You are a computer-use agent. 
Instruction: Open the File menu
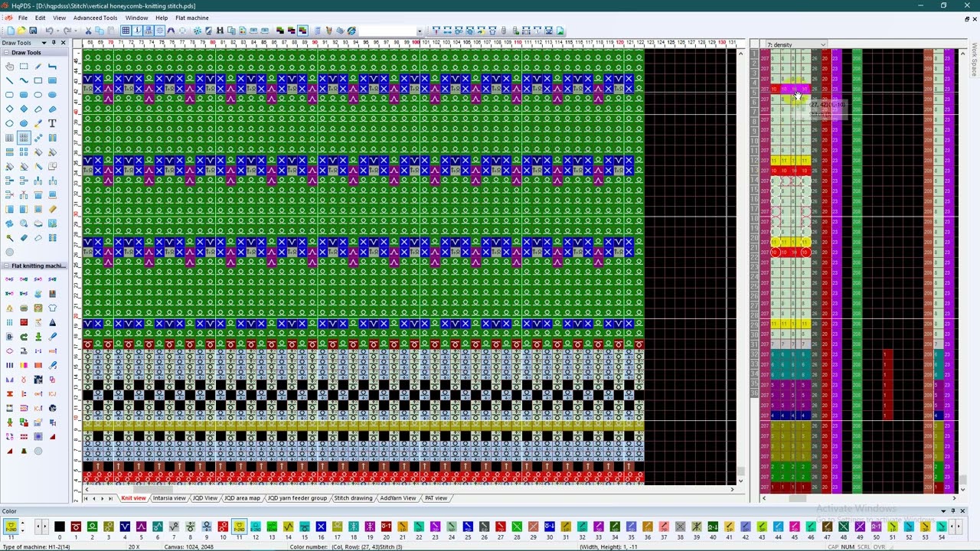point(23,18)
